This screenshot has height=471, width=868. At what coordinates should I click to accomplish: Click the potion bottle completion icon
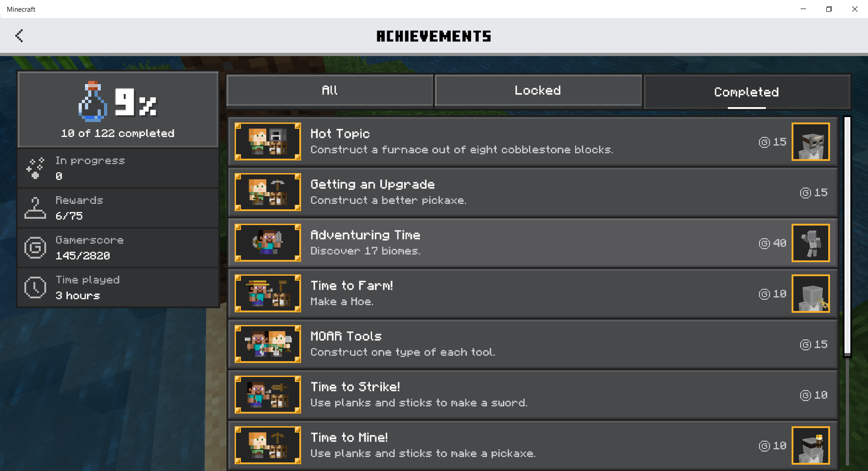tap(93, 102)
